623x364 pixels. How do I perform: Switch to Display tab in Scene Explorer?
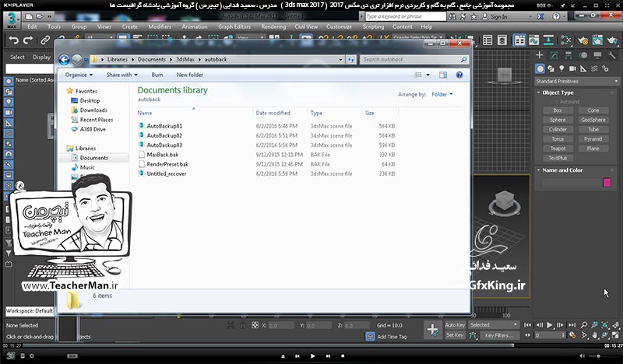click(x=42, y=57)
